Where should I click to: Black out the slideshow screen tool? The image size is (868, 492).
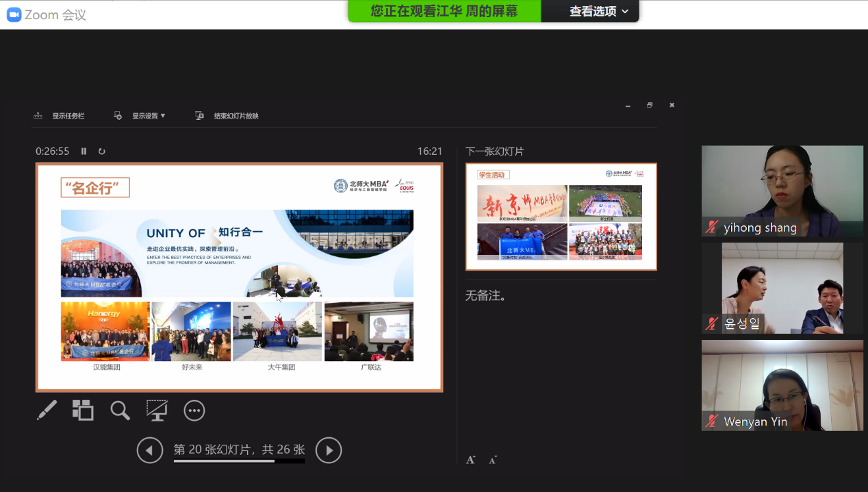pyautogui.click(x=157, y=410)
